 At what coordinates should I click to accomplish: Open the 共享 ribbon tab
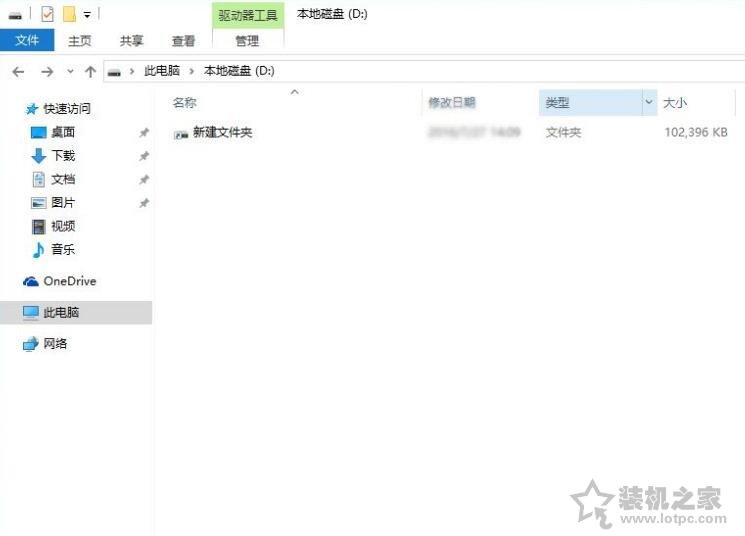coord(131,41)
